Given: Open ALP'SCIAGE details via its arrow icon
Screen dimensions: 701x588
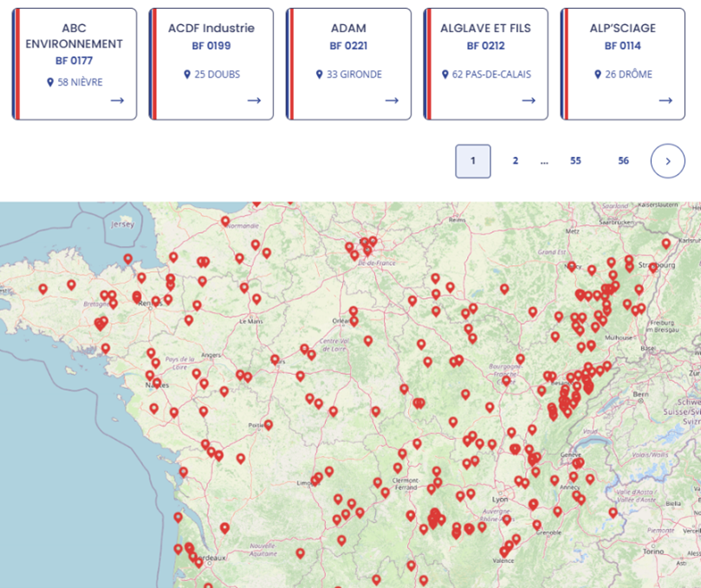Looking at the screenshot, I should [665, 100].
